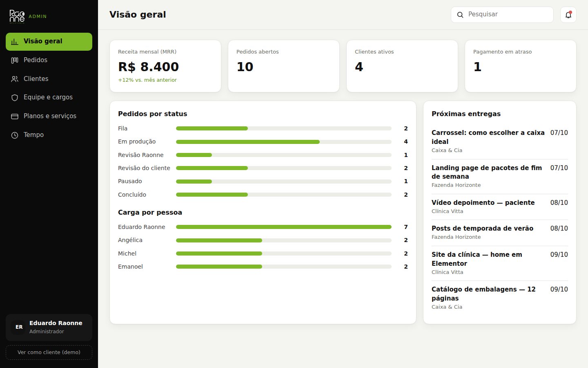This screenshot has width=588, height=368.
Task: Click the Pausado status label
Action: 130,181
